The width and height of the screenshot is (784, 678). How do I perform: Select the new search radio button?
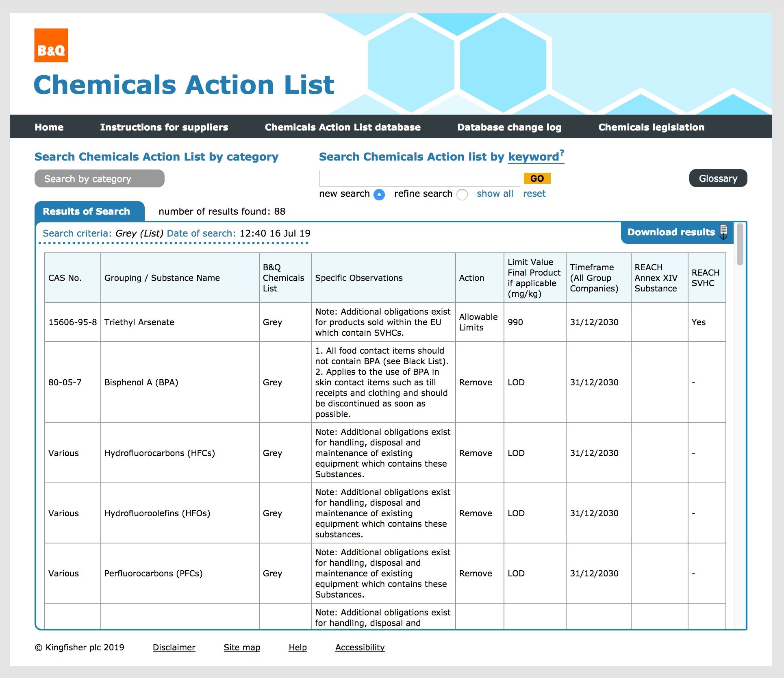pos(379,195)
